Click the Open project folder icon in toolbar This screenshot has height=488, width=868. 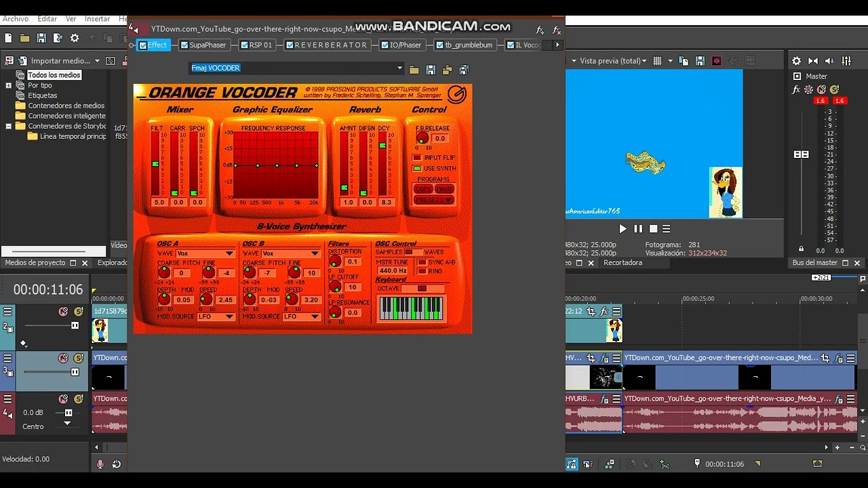(25, 39)
